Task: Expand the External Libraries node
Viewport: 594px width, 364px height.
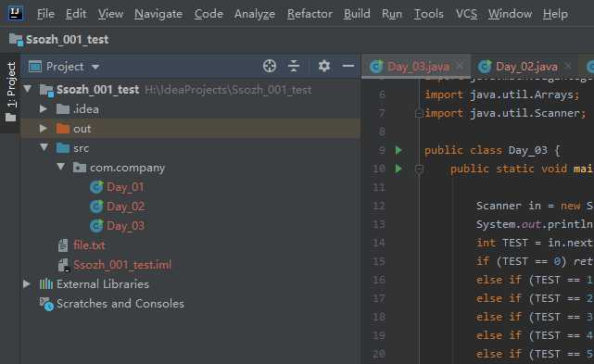Action: (x=27, y=284)
